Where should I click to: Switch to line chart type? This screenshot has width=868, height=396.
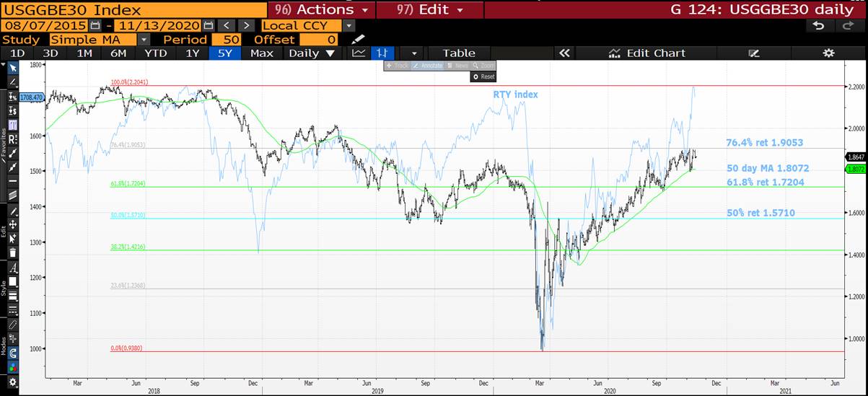click(359, 53)
